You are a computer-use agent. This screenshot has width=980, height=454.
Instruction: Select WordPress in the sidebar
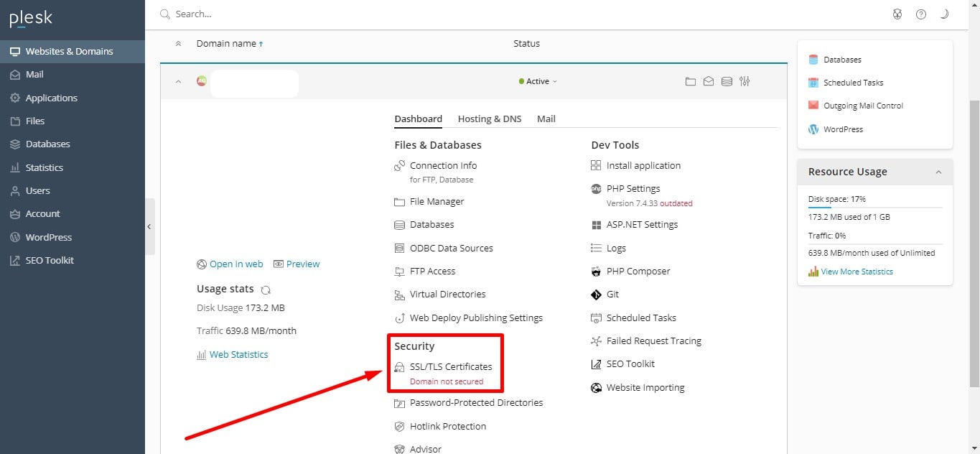click(x=49, y=237)
